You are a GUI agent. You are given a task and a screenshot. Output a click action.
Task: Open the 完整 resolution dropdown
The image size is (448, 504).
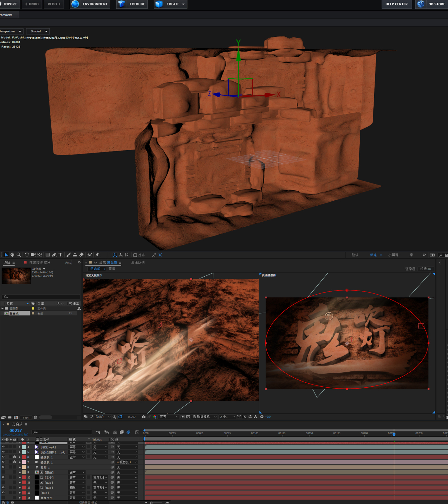(169, 417)
